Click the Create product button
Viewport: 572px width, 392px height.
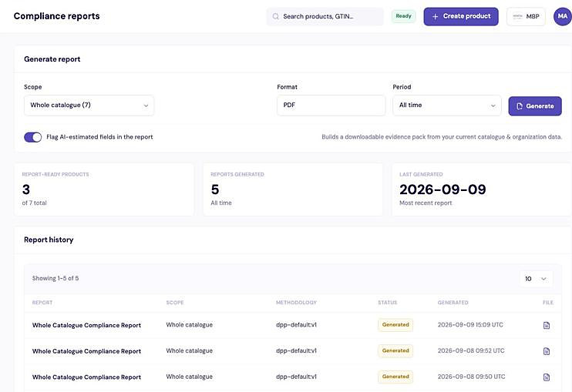[x=461, y=16]
